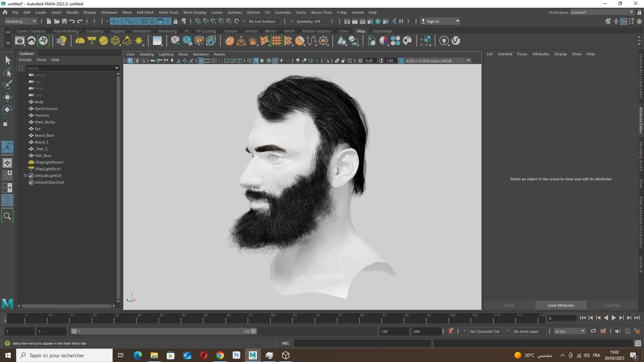Click the Outliner toggle in left sidebar
This screenshot has width=644, height=362.
tap(7, 200)
